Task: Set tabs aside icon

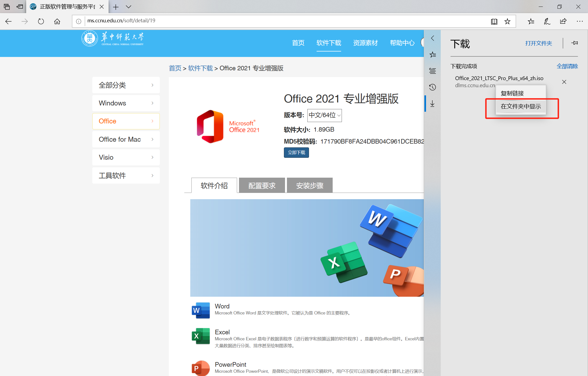Action: [20, 7]
